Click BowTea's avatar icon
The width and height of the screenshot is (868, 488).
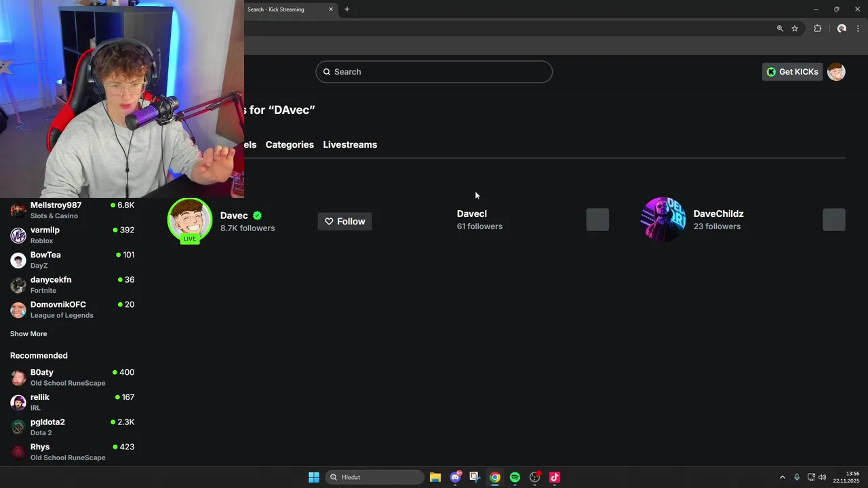tap(18, 260)
